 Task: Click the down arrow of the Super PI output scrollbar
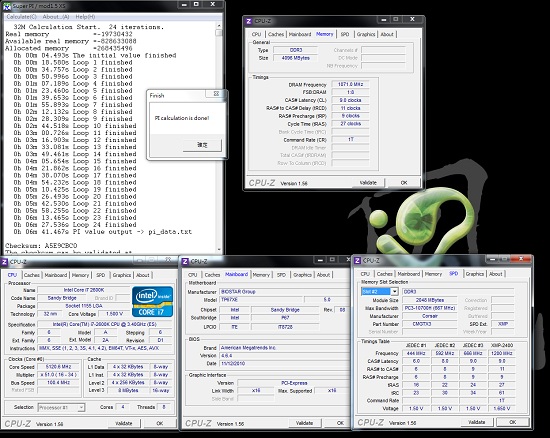tap(219, 250)
